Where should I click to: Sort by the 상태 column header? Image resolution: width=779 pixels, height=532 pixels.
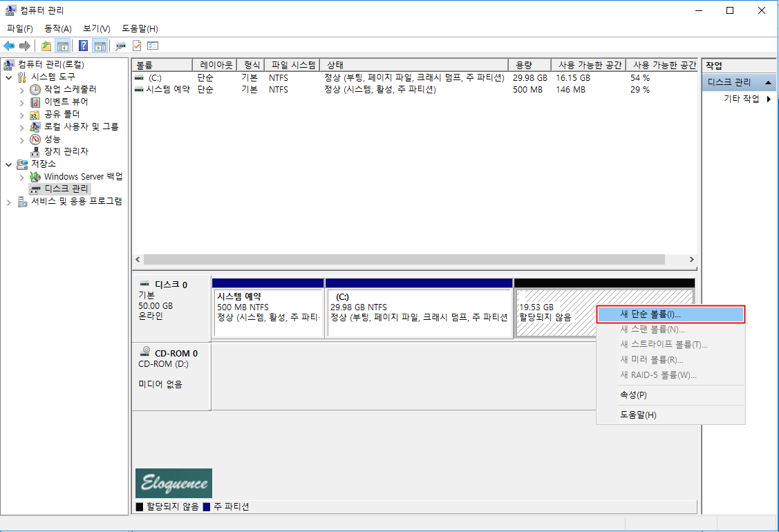(414, 65)
